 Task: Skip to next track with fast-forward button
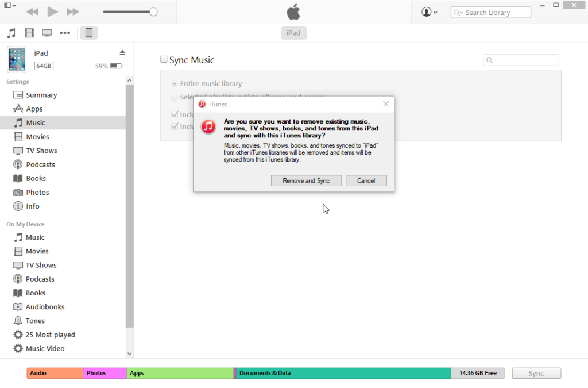click(x=73, y=11)
